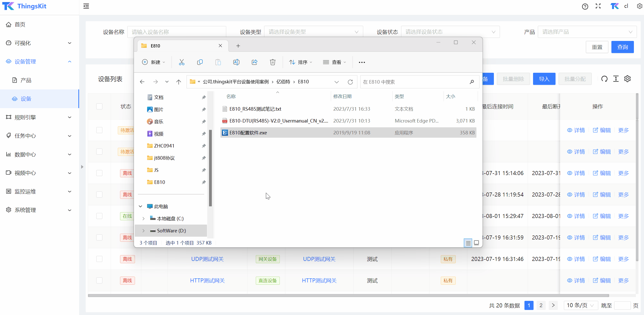
Task: Toggle ThingsKit fullscreen mode icon
Action: click(x=598, y=6)
